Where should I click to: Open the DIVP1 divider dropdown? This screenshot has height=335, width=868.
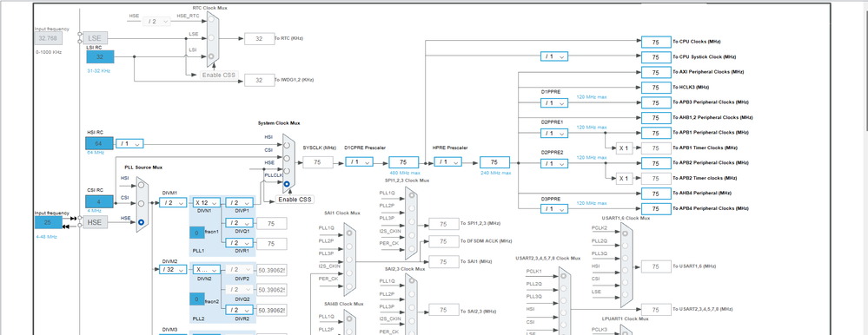point(240,203)
